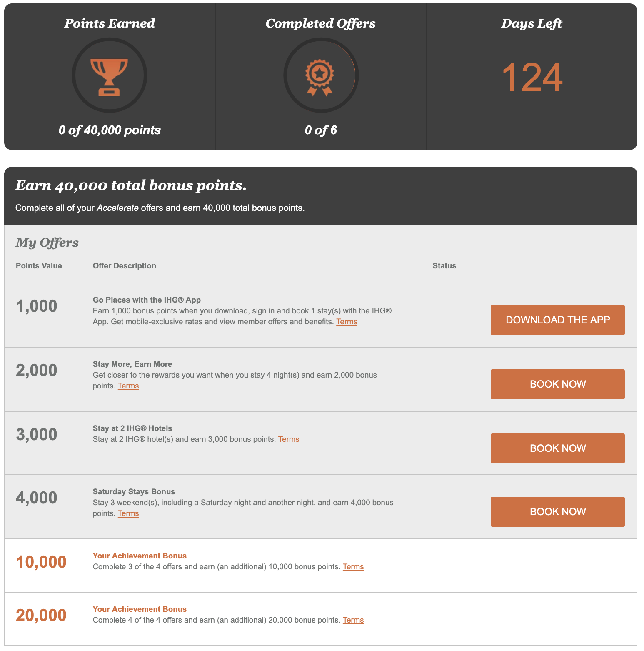Open Terms for the IHG App offer
The width and height of the screenshot is (644, 651).
pos(347,321)
